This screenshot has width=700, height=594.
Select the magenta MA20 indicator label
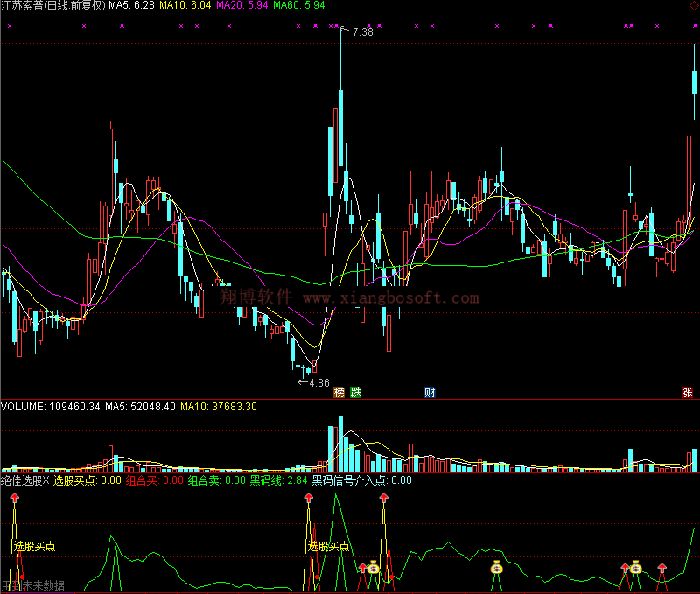[x=241, y=6]
